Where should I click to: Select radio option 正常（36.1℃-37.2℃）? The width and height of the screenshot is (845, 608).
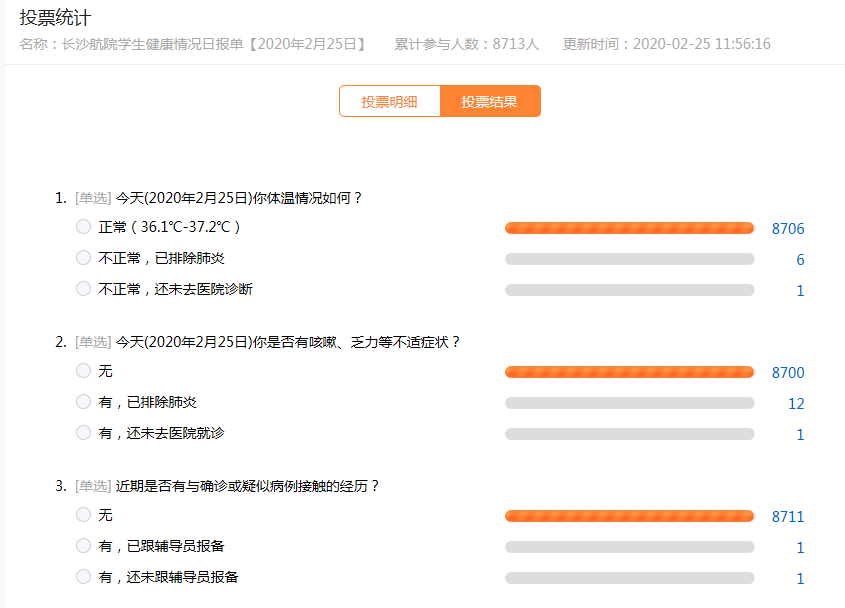83,227
